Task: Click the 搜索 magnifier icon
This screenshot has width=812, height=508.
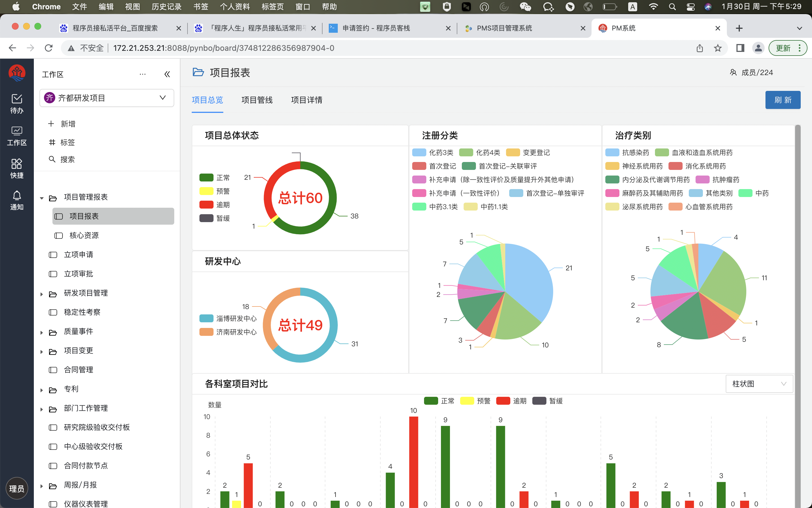Action: coord(52,159)
